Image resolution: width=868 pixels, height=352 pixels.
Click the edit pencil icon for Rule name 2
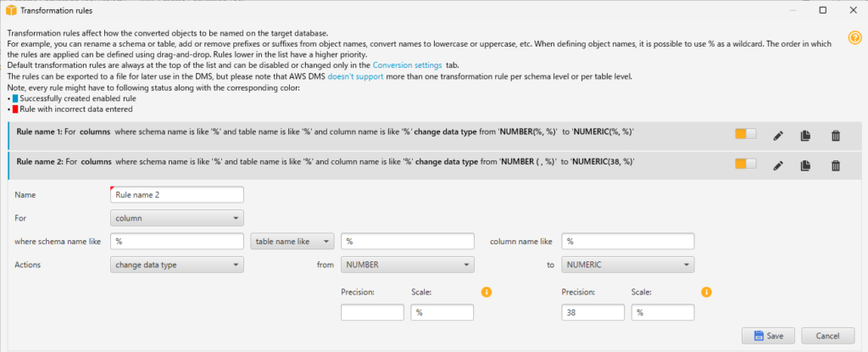[x=777, y=165]
